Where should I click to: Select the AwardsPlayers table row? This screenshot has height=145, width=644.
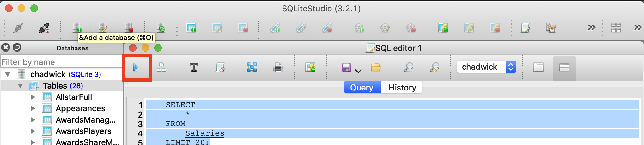point(83,131)
